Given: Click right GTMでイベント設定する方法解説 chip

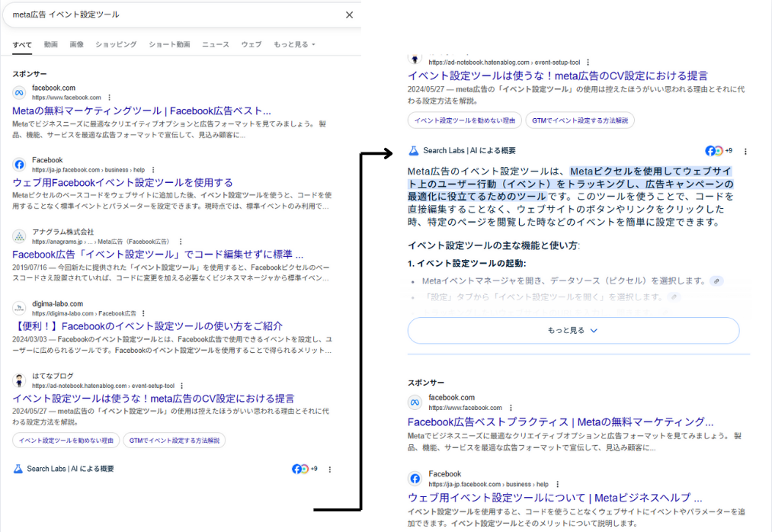Looking at the screenshot, I should (x=580, y=120).
